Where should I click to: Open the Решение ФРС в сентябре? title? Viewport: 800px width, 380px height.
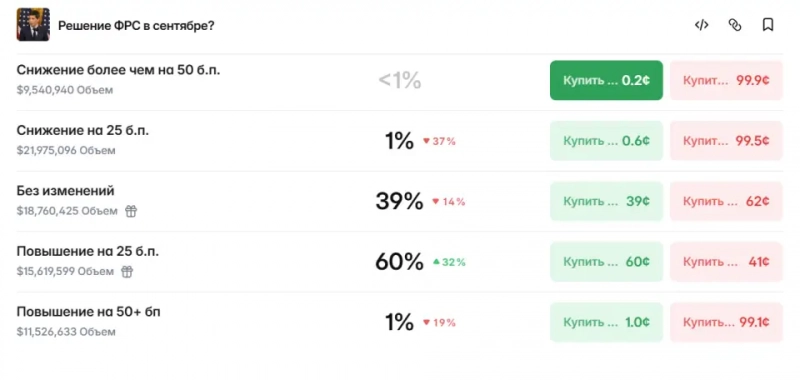(136, 26)
